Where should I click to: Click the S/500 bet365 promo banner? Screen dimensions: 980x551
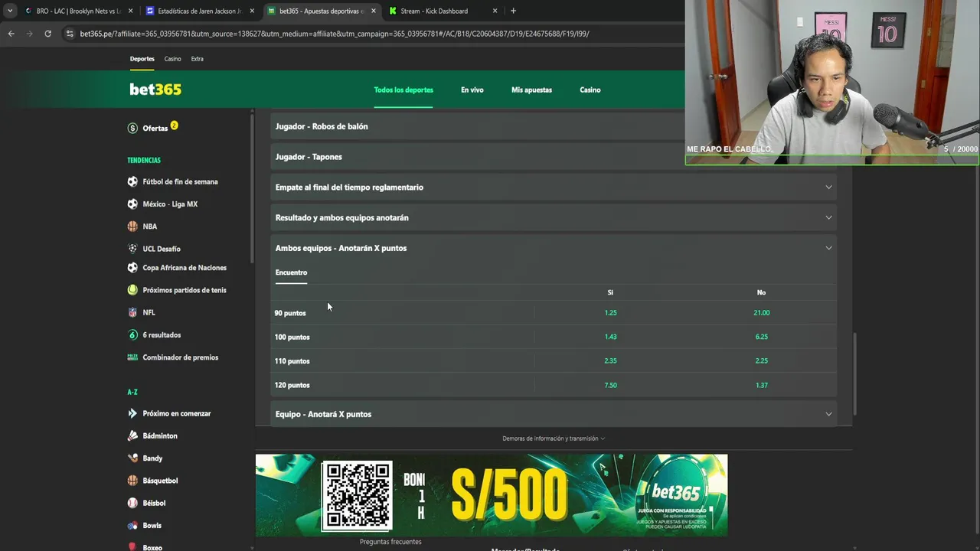pos(492,495)
